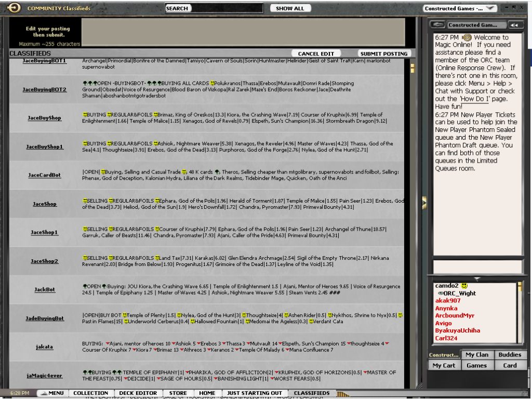Select ArcboundMyr in the user list
Image resolution: width=532 pixels, height=399 pixels.
455,315
